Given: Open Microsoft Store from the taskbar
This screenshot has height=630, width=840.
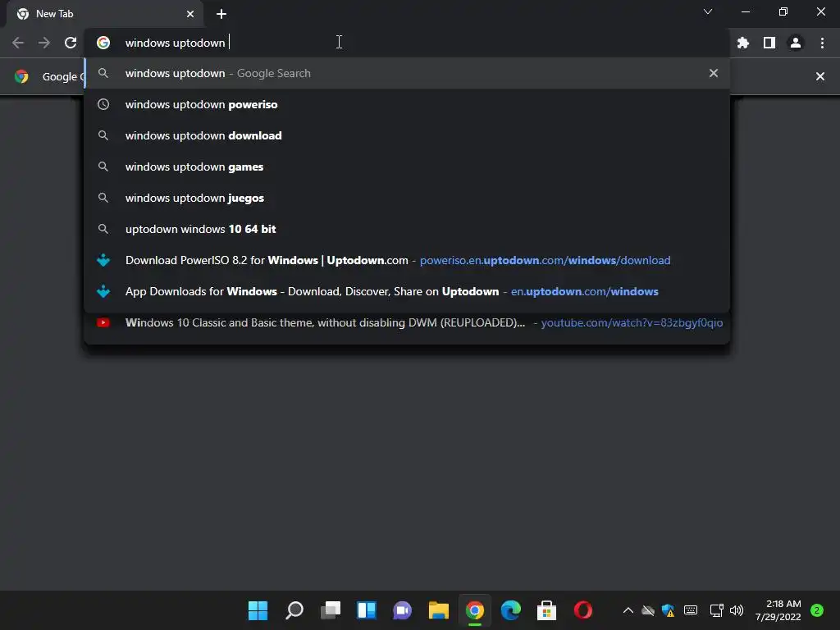Looking at the screenshot, I should click(547, 610).
